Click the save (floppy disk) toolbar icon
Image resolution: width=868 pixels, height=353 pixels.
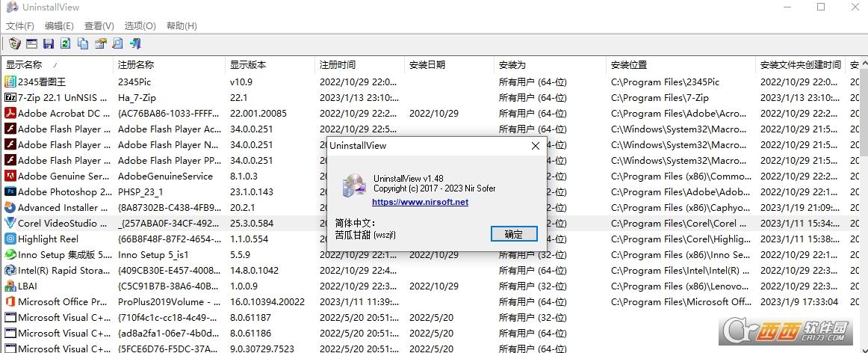(x=49, y=44)
